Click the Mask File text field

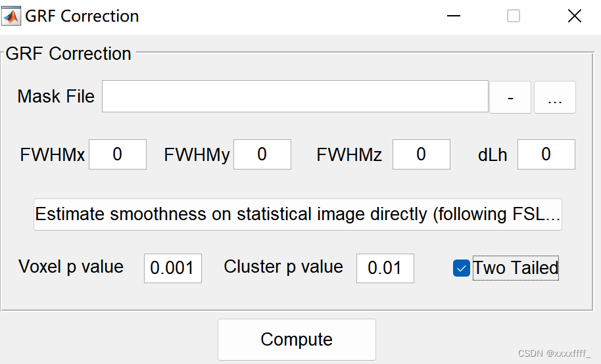point(295,97)
